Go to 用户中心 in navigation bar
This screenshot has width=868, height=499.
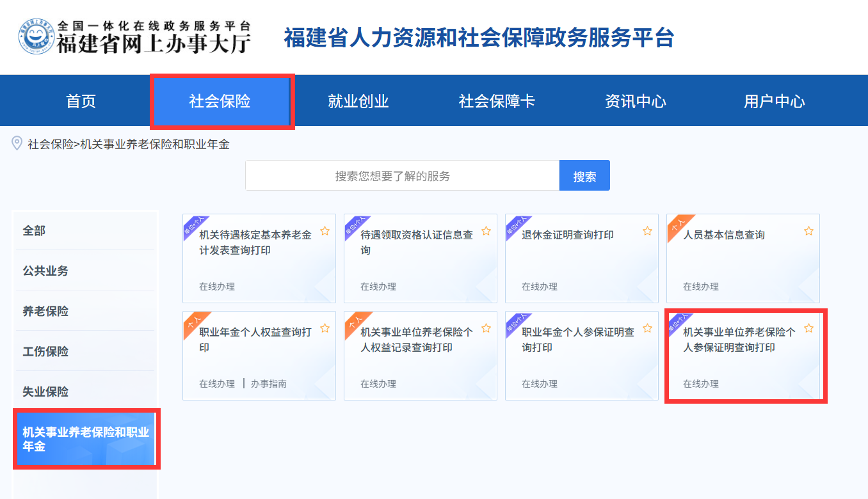(774, 101)
